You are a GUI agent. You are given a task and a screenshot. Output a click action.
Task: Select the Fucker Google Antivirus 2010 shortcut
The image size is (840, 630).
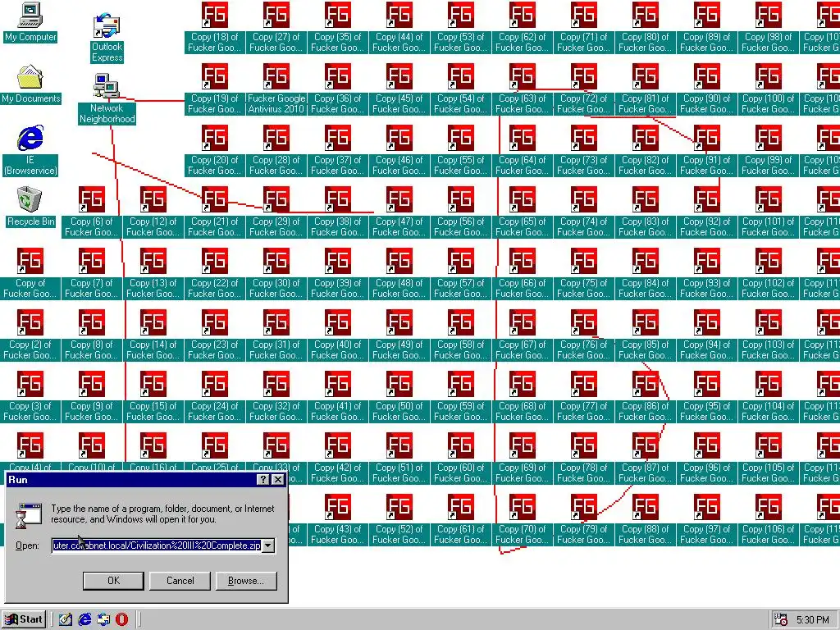276,90
